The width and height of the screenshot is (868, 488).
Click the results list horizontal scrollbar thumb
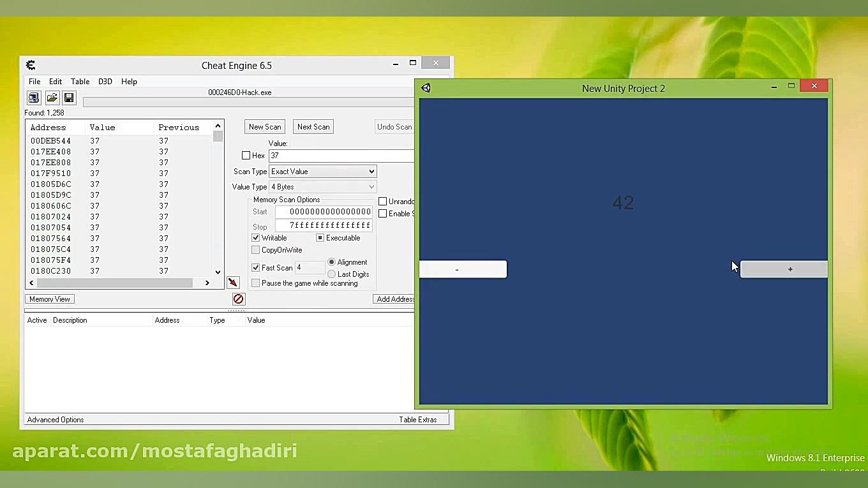pos(114,283)
